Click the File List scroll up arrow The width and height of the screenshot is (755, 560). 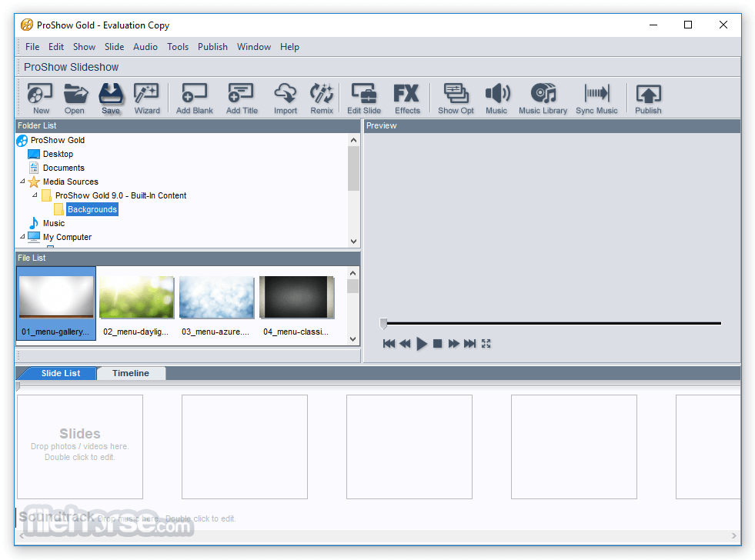pos(353,273)
